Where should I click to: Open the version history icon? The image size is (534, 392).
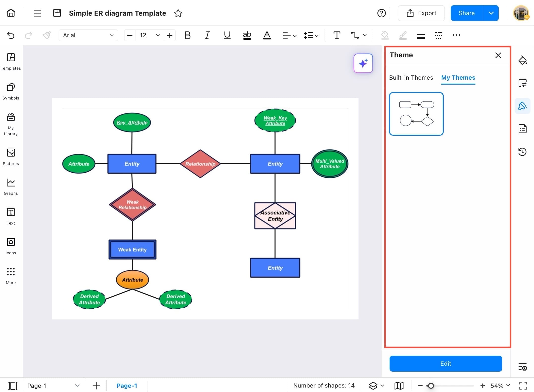click(x=522, y=152)
